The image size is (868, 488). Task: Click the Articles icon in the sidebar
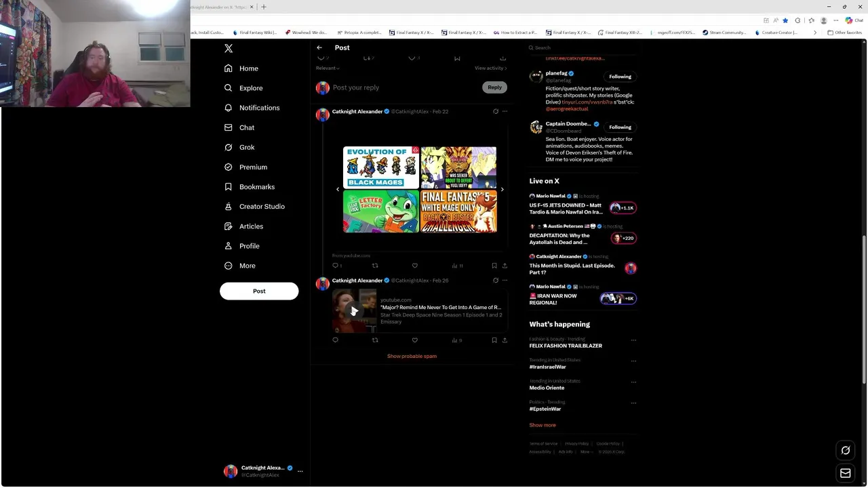[229, 226]
